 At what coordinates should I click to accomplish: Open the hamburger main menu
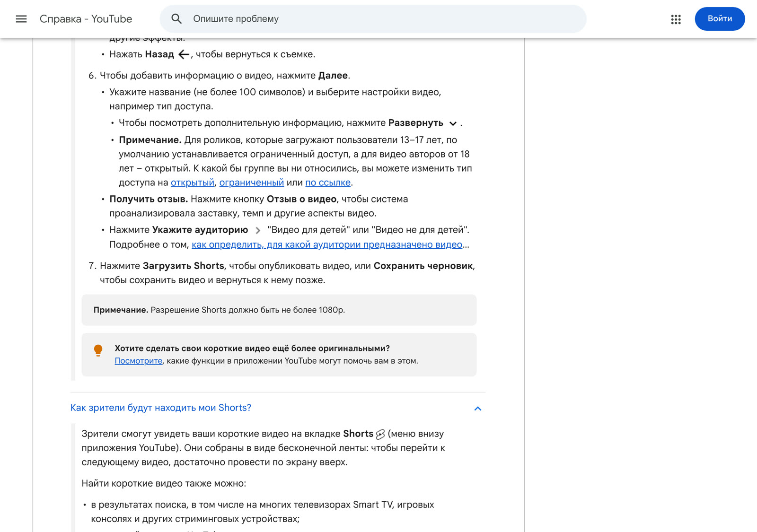[21, 19]
